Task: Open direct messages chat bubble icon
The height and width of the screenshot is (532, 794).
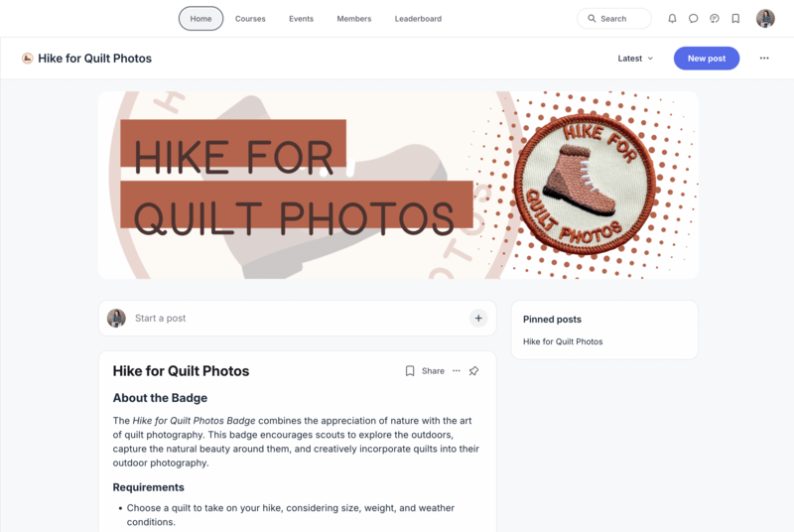Action: (693, 19)
